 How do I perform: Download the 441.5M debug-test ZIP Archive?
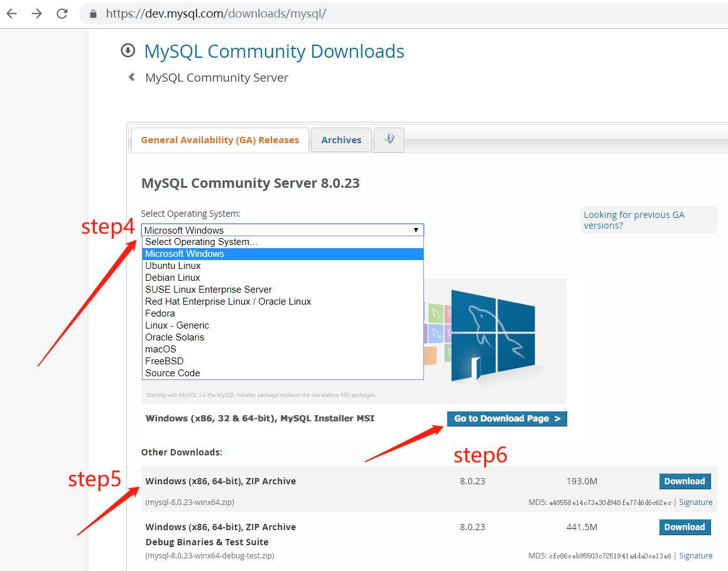(685, 527)
